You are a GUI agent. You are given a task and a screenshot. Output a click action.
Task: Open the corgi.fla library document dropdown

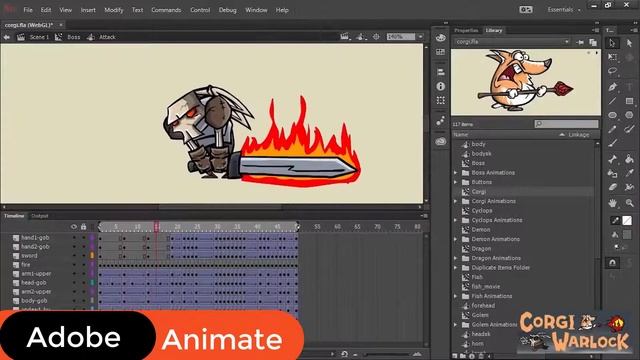coord(513,42)
